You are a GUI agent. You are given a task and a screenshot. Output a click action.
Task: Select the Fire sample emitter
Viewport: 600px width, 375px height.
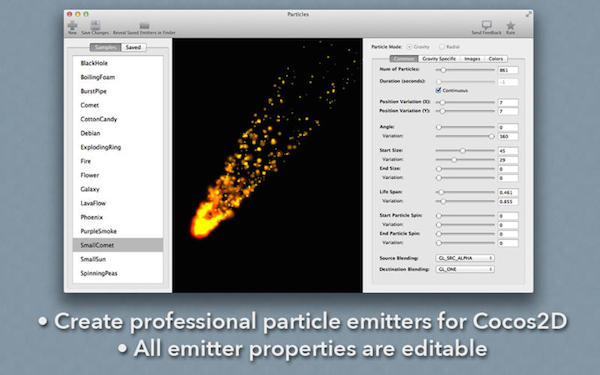coord(118,161)
